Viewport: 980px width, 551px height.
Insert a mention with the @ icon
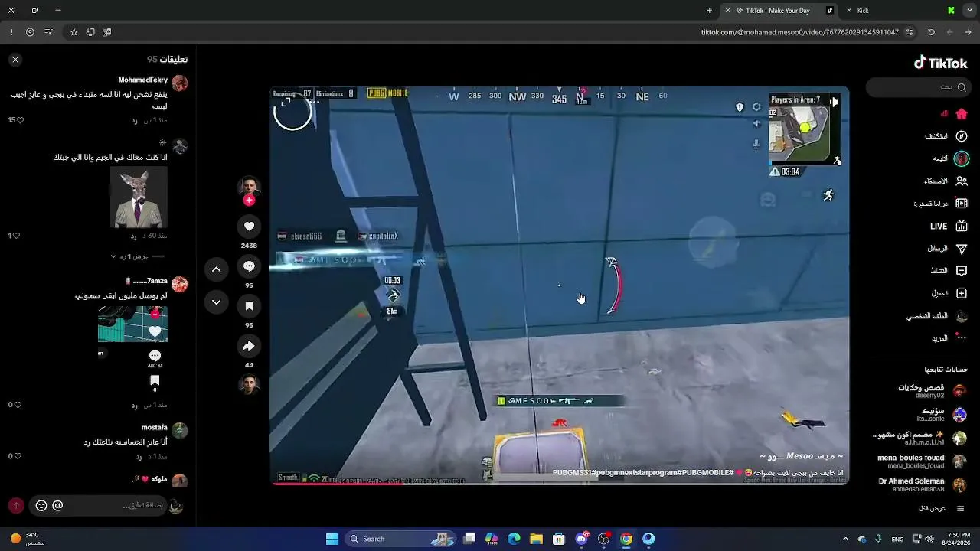[x=57, y=506]
